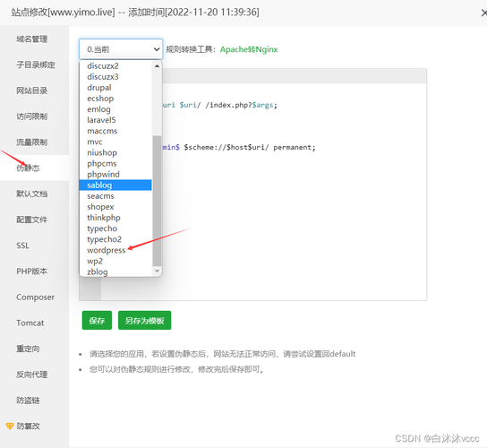
Task: Open the 域名管理 tab in sidebar
Action: click(32, 39)
